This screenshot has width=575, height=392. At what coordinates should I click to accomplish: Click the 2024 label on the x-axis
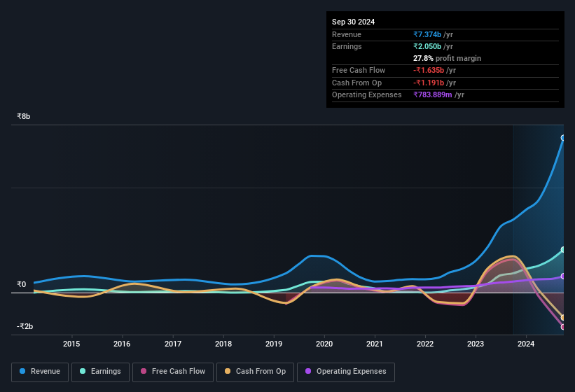pyautogui.click(x=526, y=344)
